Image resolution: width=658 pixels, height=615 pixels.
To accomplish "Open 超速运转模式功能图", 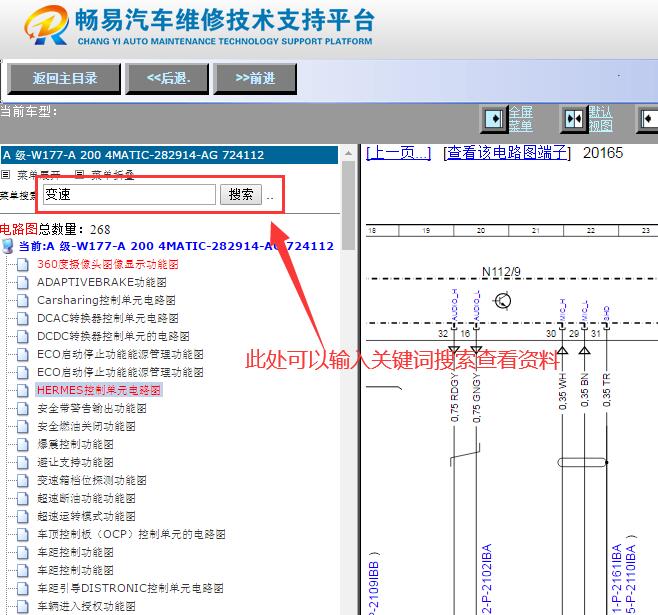I will (86, 516).
